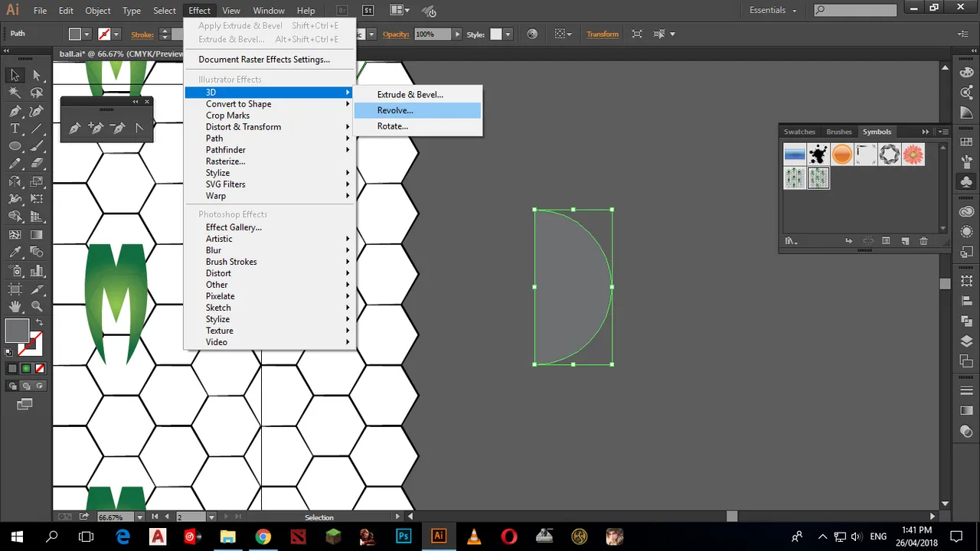Select the Pen tool in Tools panel

tap(15, 110)
